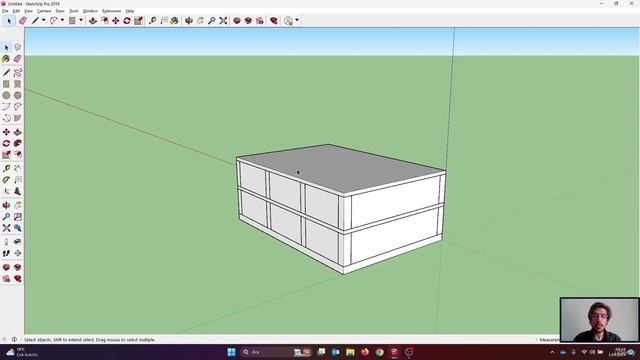Open the Help menu

click(x=130, y=11)
